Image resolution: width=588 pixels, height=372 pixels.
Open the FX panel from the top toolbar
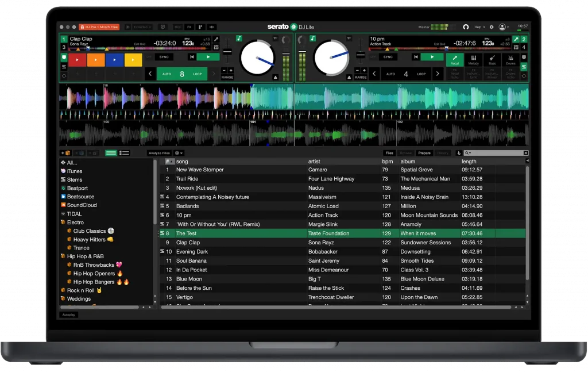pos(189,27)
